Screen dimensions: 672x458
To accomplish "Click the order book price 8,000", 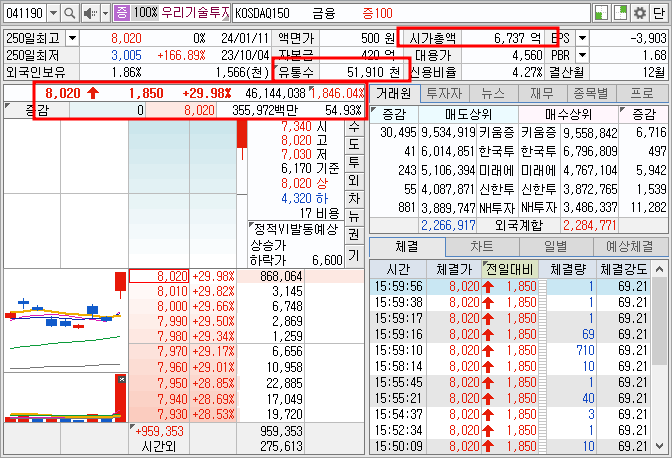I will click(159, 306).
